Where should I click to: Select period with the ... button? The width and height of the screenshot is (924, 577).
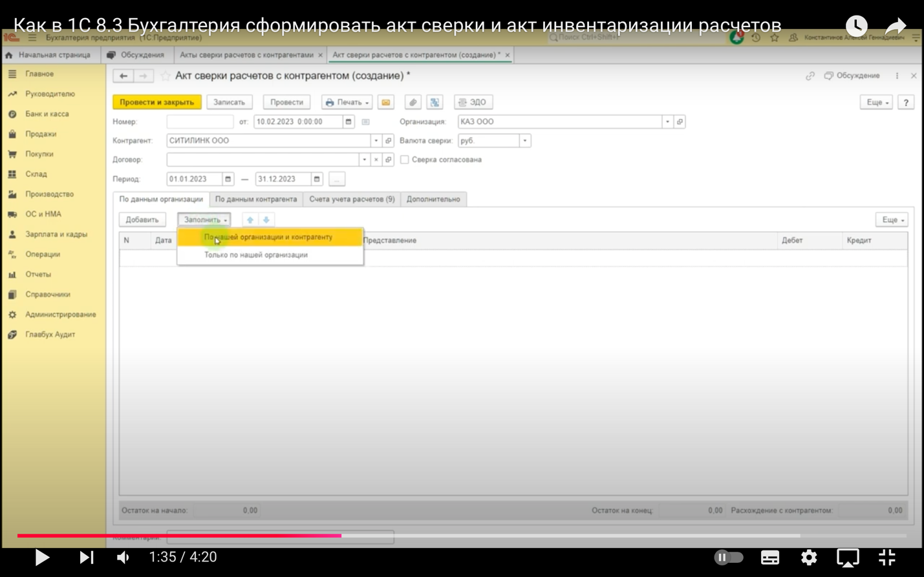337,179
